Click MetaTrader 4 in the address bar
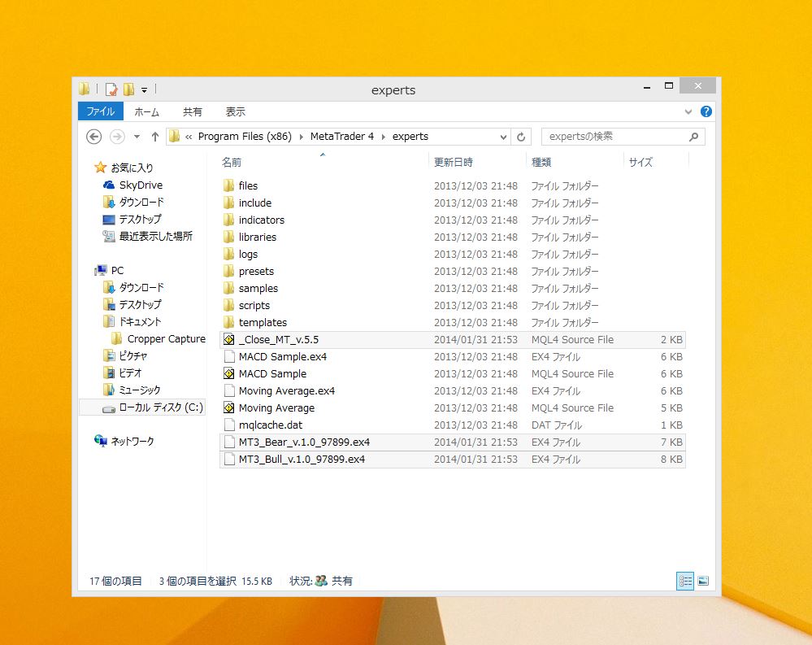Screen dimensions: 812x645 coord(341,137)
